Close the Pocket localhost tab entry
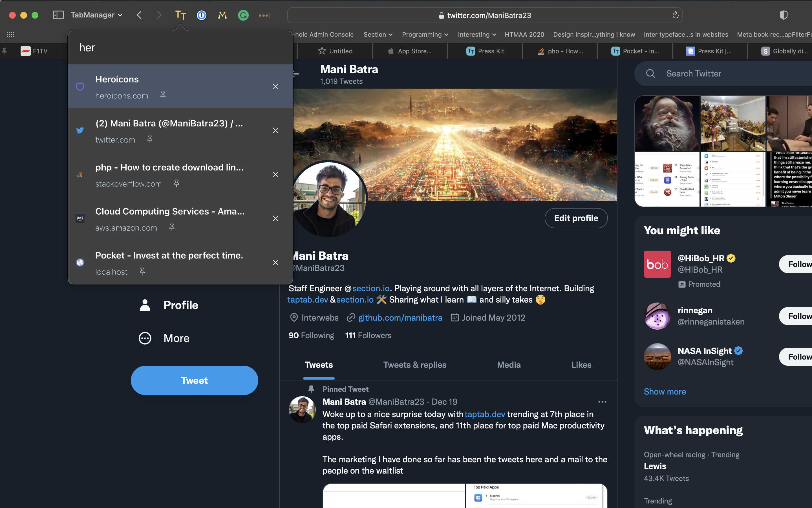 pyautogui.click(x=275, y=262)
